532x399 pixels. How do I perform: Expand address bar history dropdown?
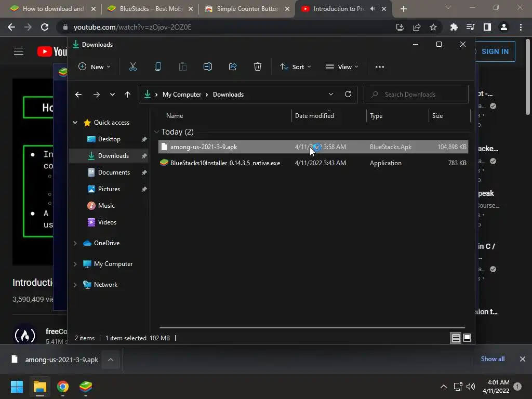click(331, 95)
